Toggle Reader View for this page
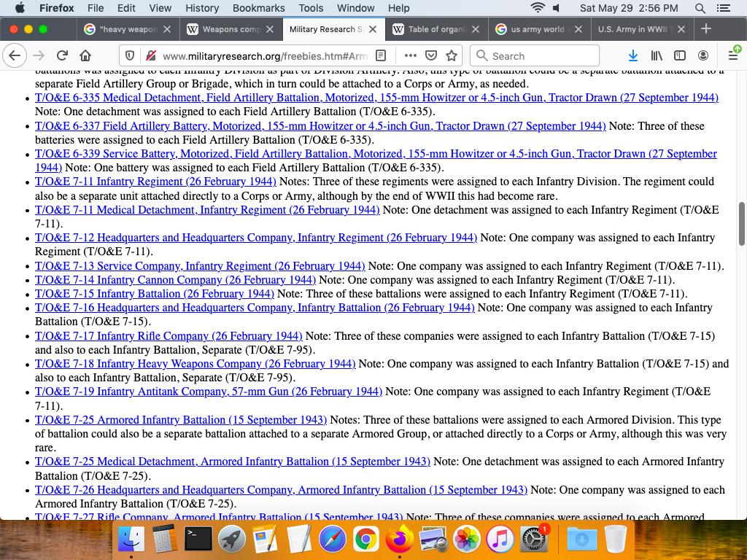Viewport: 747px width, 560px height. (x=381, y=55)
